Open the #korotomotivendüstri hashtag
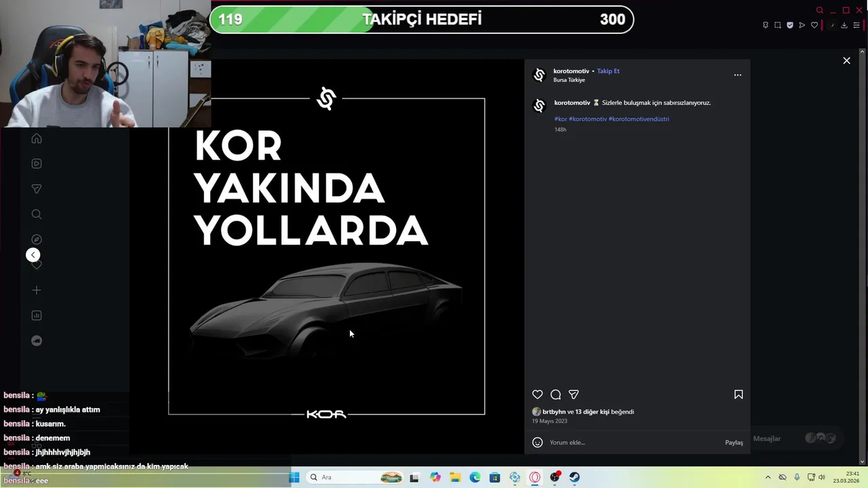Screen dimensions: 868x488 click(639, 119)
